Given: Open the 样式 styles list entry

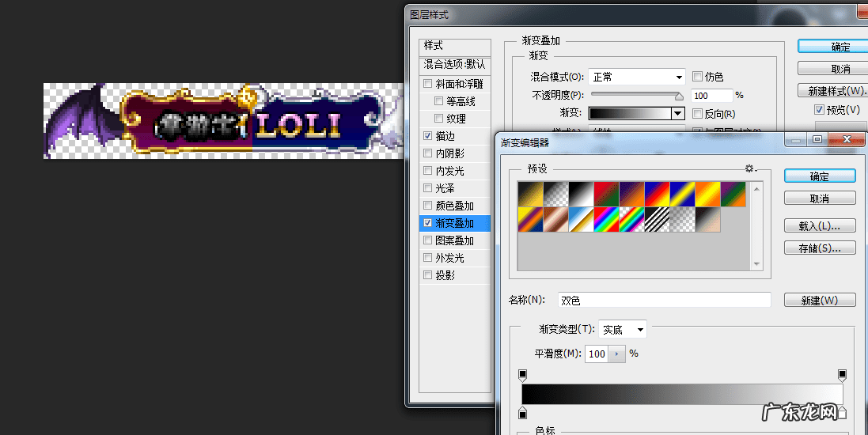Looking at the screenshot, I should click(x=454, y=46).
